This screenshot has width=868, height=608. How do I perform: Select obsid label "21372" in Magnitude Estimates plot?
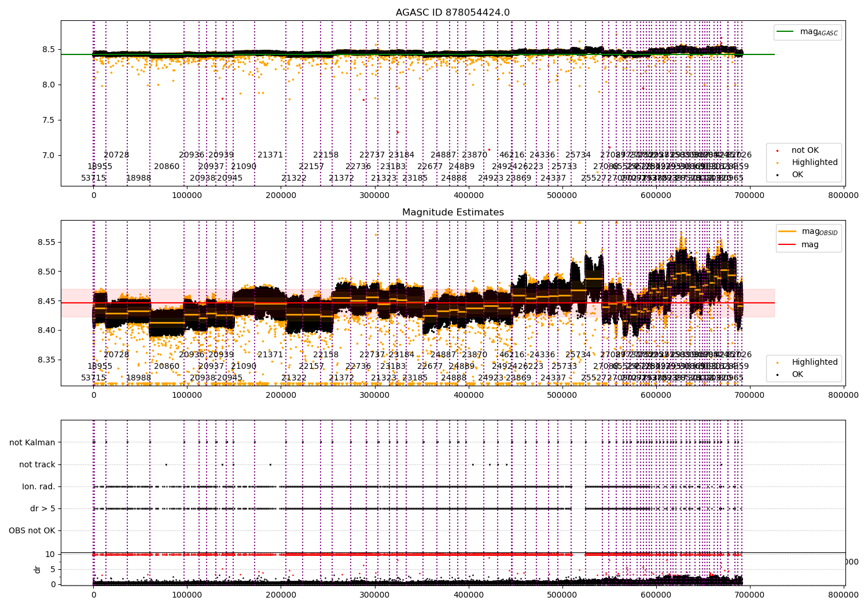pos(341,378)
